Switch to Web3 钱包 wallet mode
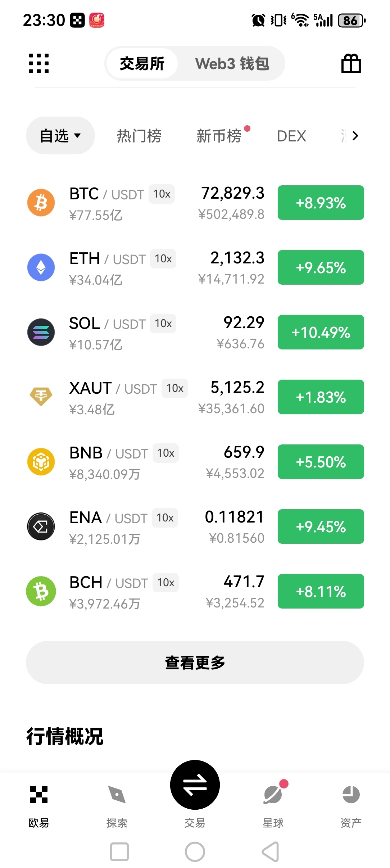The height and width of the screenshot is (868, 390). [x=232, y=64]
